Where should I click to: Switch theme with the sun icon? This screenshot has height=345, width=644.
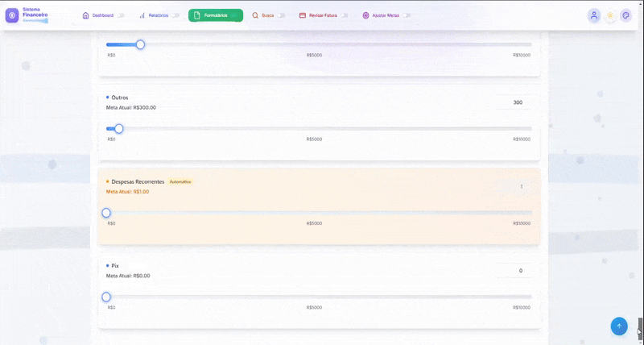[x=610, y=15]
